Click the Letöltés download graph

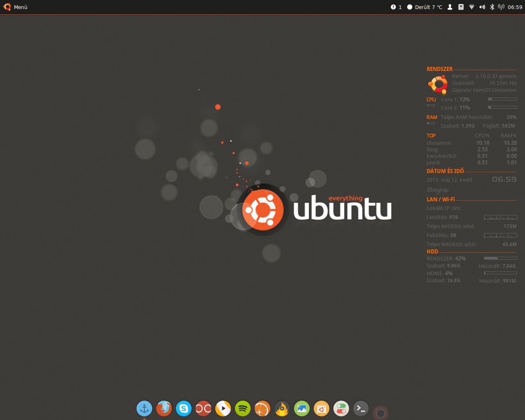(500, 217)
